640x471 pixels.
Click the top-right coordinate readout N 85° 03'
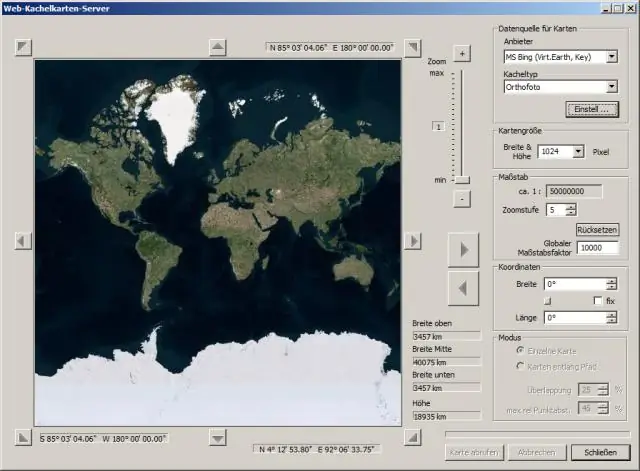click(330, 48)
